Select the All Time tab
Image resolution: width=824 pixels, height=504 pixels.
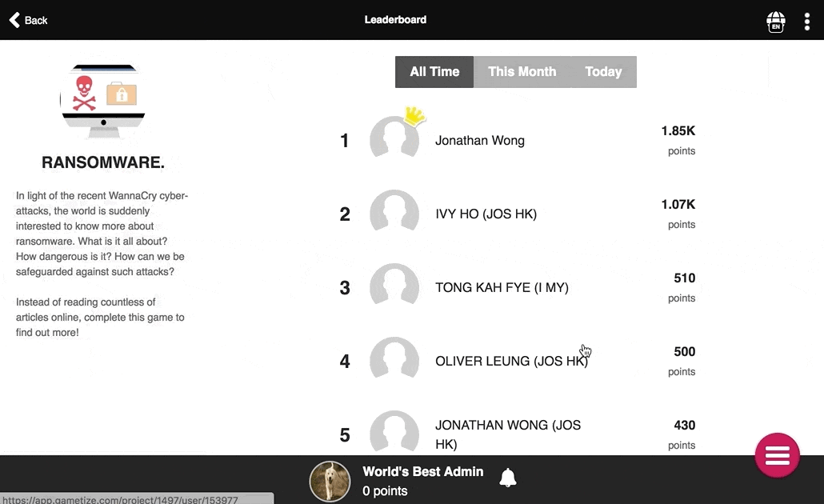click(x=434, y=72)
